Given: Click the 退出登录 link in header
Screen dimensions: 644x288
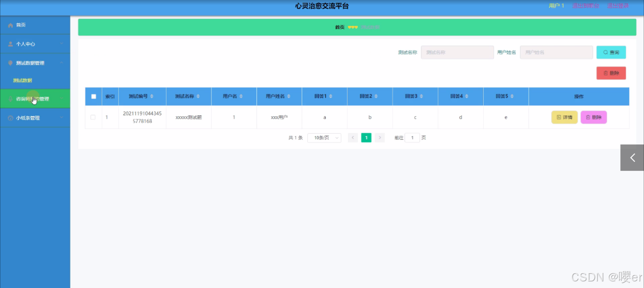Looking at the screenshot, I should [618, 6].
